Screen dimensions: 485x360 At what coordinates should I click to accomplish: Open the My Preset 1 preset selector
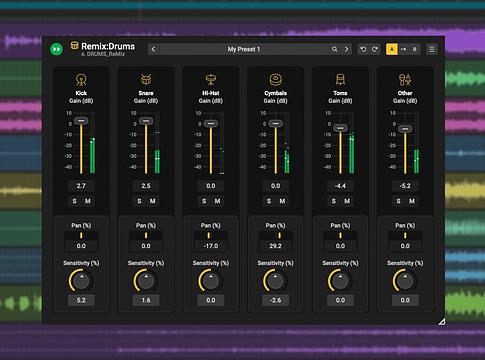[x=244, y=49]
